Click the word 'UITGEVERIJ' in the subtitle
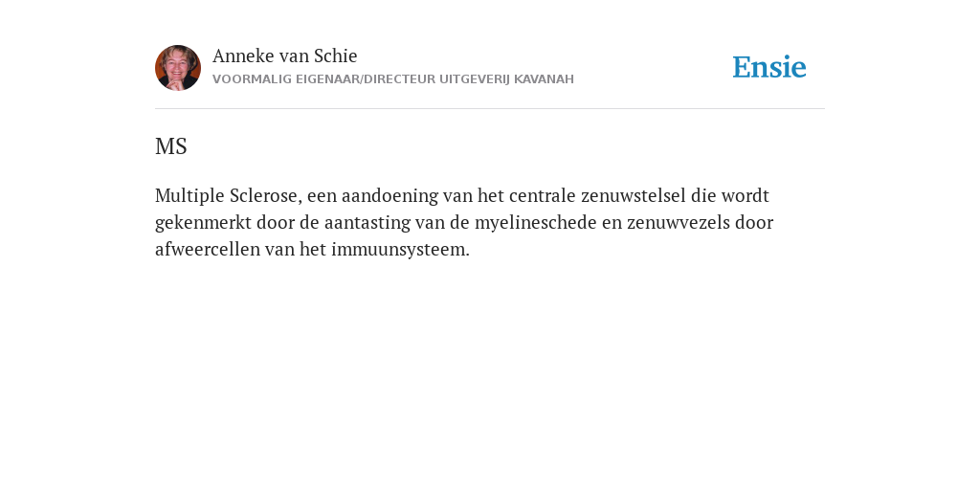 (x=475, y=79)
